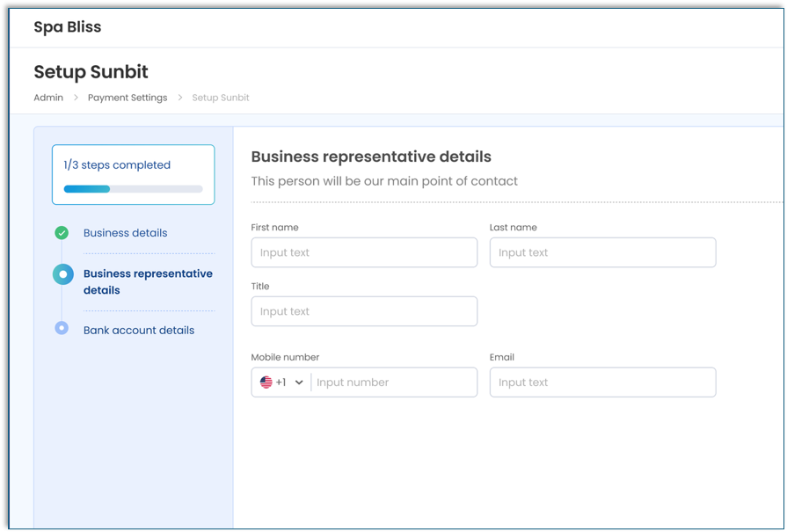Click the steps completed progress bar
The width and height of the screenshot is (787, 532).
(x=133, y=189)
